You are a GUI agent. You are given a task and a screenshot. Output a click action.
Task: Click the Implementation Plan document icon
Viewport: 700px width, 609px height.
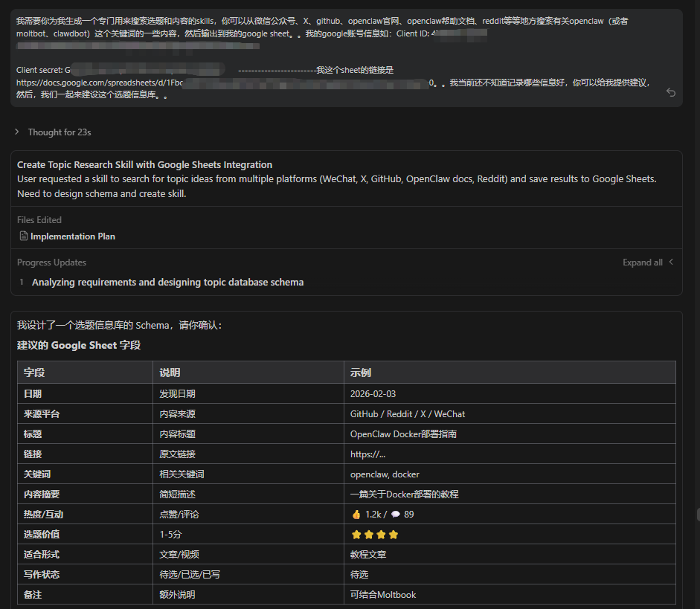click(23, 236)
